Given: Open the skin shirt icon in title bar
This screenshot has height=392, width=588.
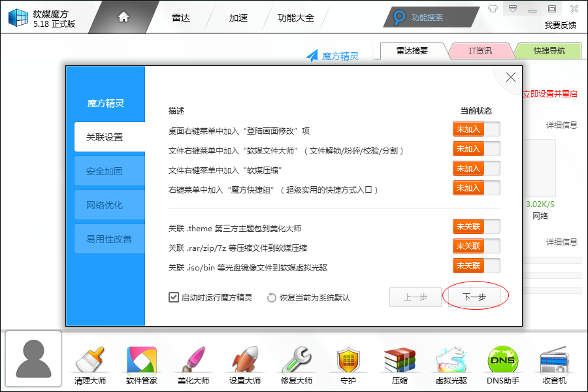Looking at the screenshot, I should [x=493, y=8].
